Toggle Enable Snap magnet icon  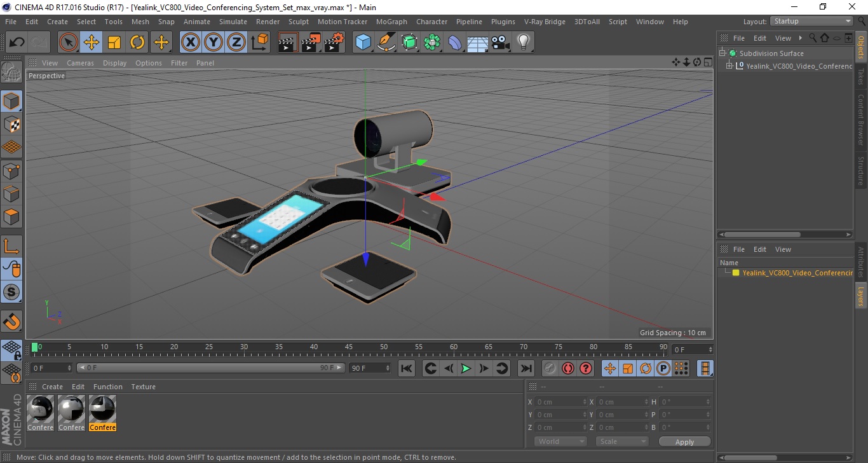click(11, 321)
